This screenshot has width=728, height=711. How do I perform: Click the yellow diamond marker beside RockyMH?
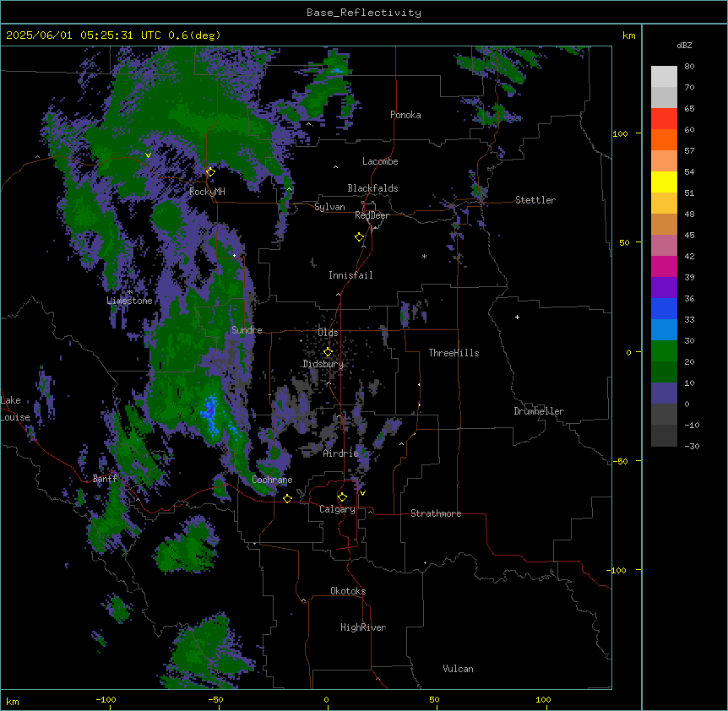[x=210, y=171]
